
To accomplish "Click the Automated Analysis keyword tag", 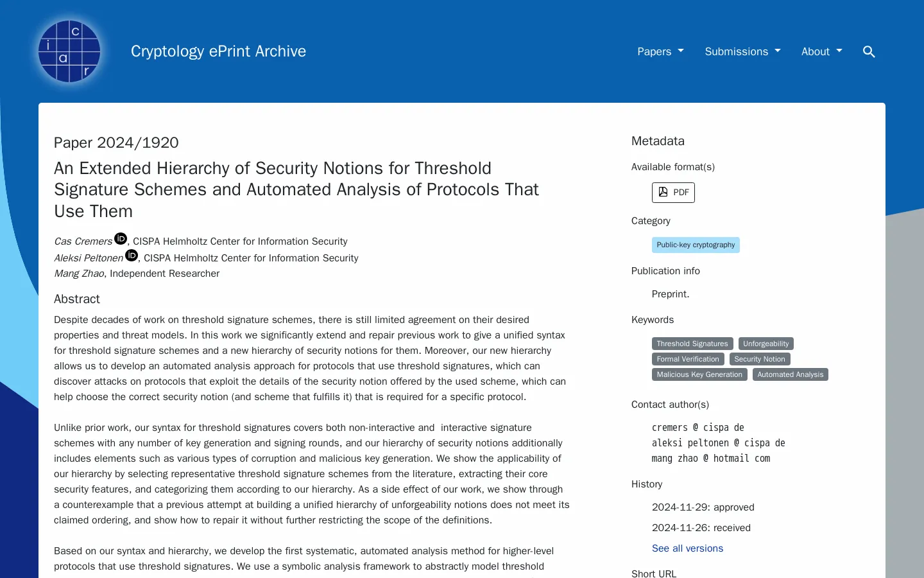I will click(x=790, y=374).
